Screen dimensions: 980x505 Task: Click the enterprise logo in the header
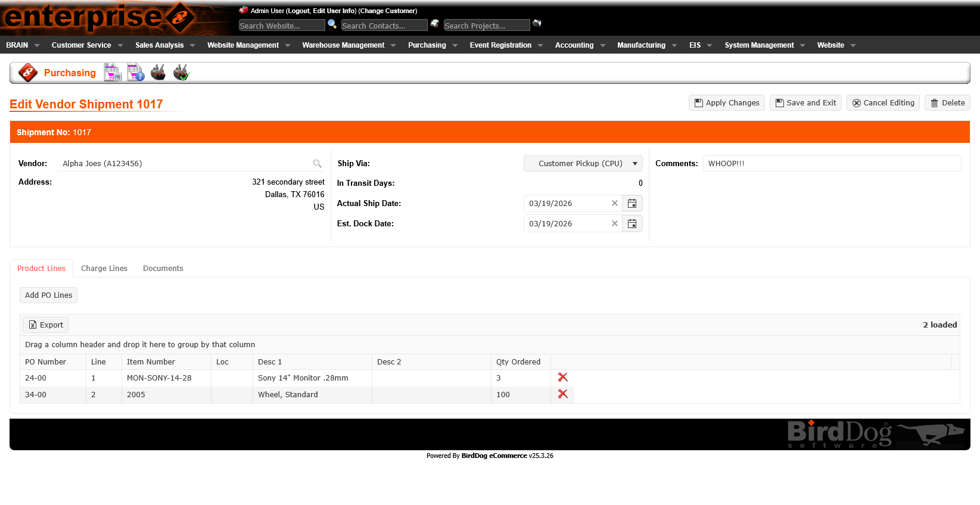[98, 17]
